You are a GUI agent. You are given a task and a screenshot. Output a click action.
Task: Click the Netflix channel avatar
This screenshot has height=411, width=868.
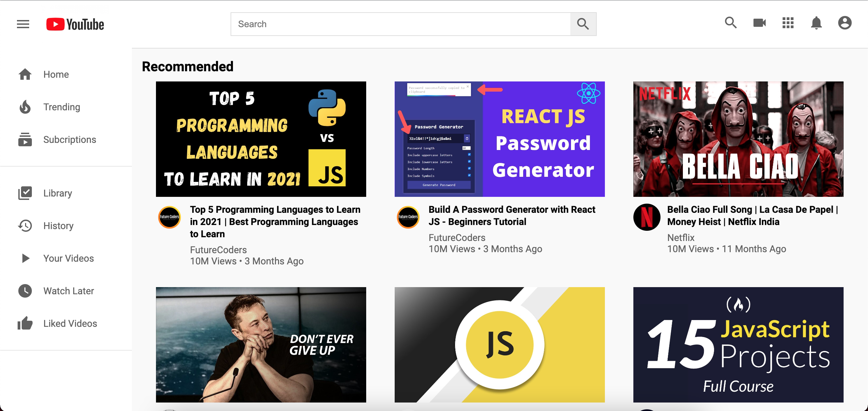[x=647, y=217]
